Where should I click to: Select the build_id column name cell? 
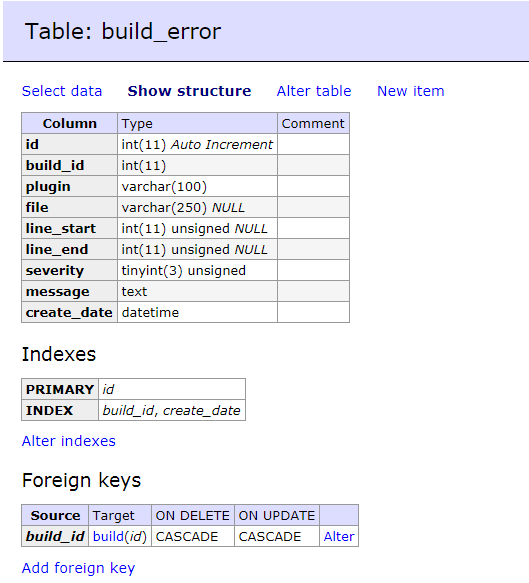70,165
